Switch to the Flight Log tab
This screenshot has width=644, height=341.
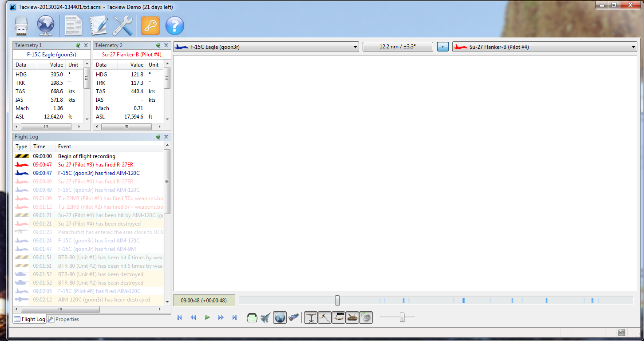29,319
